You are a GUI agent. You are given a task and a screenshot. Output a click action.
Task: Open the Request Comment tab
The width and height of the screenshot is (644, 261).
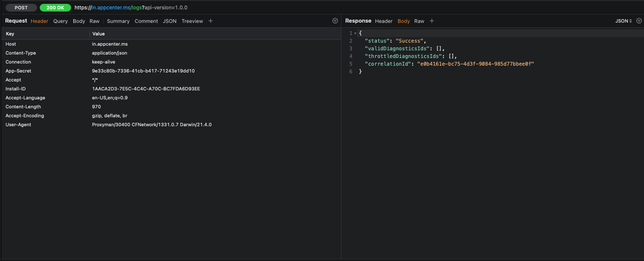click(x=146, y=21)
